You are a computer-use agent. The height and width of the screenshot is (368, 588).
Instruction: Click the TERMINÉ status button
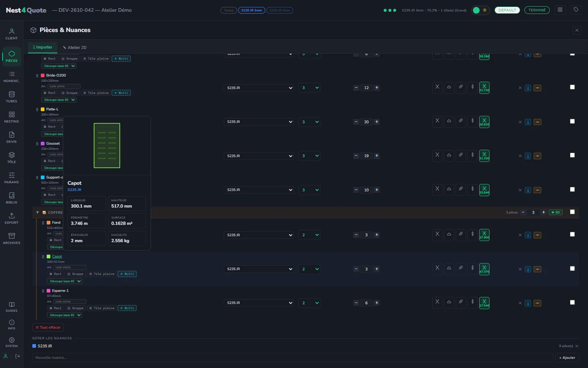point(537,10)
